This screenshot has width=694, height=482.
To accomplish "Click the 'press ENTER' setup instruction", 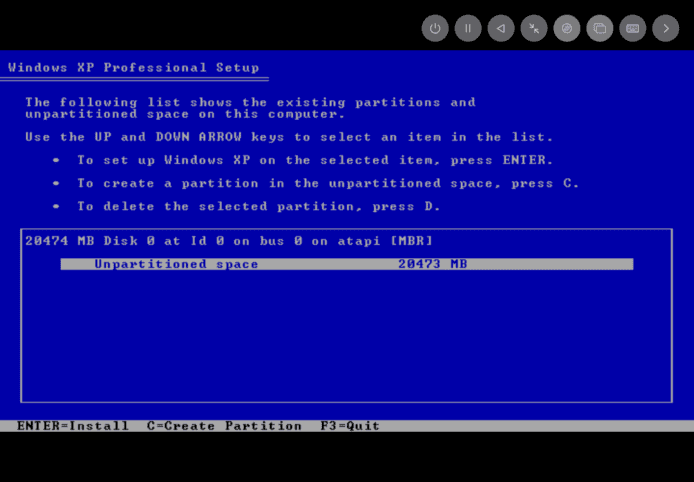I will [315, 160].
